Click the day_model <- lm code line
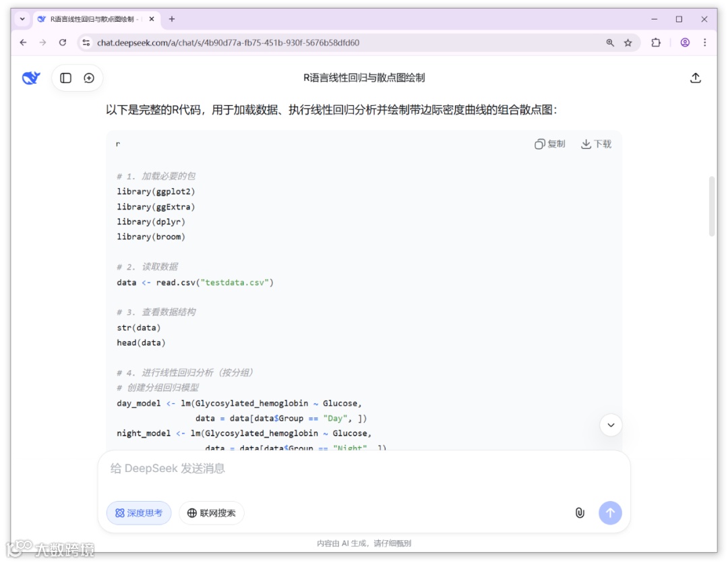 (239, 403)
